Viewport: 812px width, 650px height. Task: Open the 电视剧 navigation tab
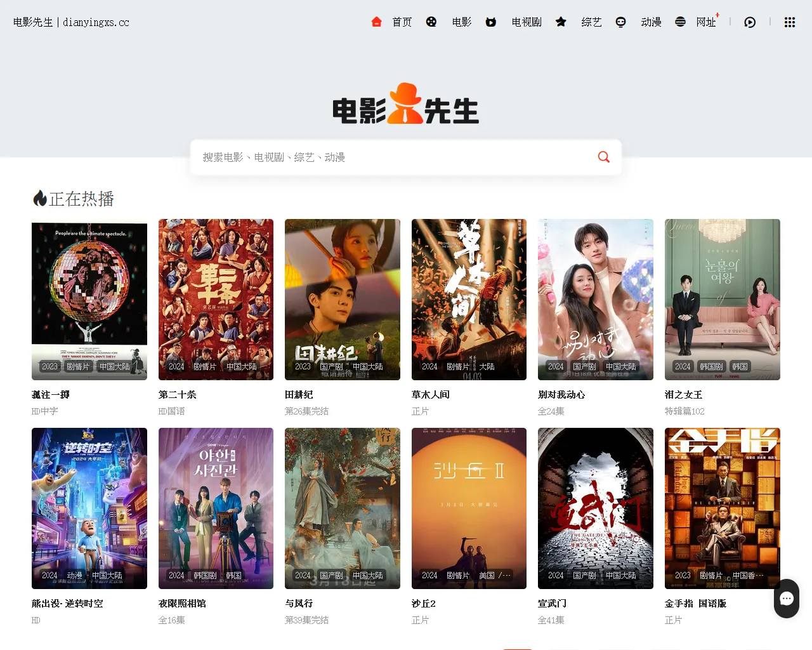click(x=527, y=22)
